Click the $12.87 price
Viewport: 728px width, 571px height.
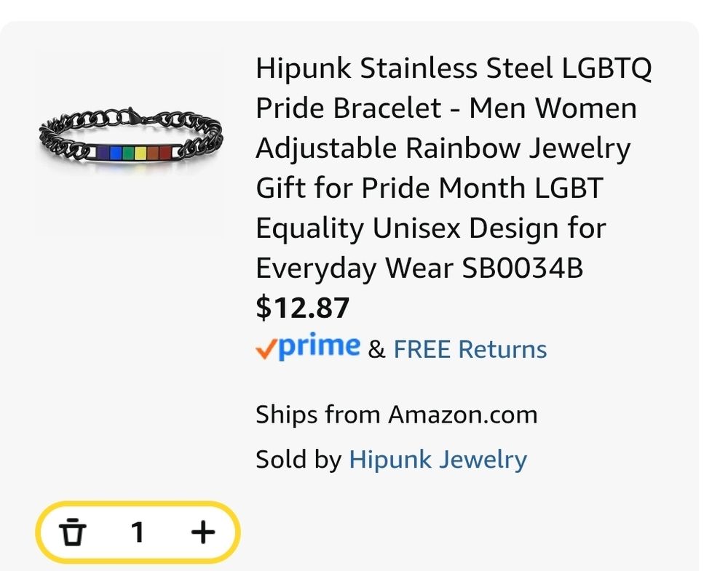point(302,308)
